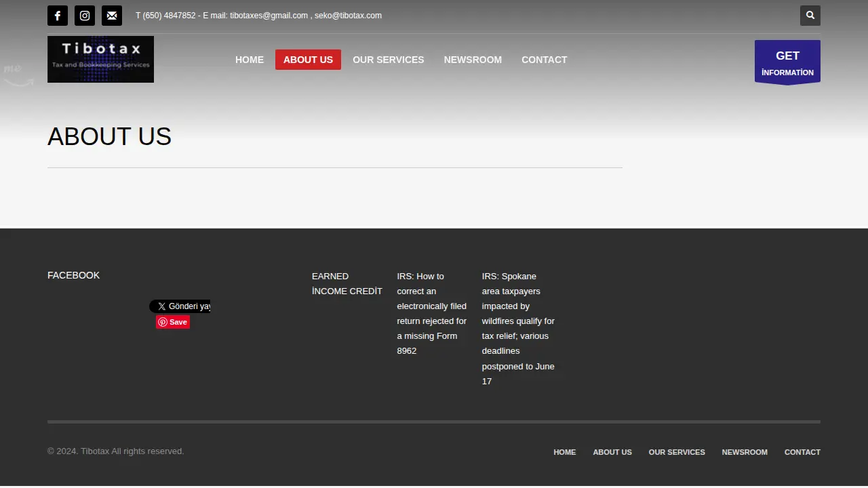The width and height of the screenshot is (868, 488).
Task: Click the X Gönderi share button
Action: click(x=180, y=306)
